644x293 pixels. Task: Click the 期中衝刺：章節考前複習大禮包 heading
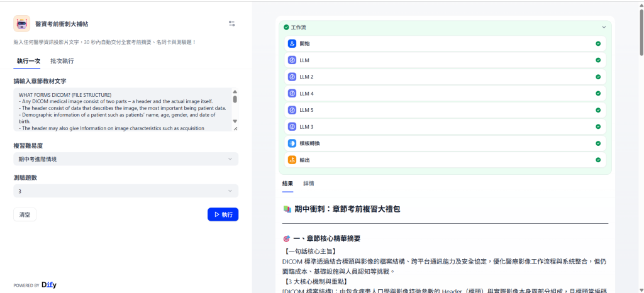click(x=347, y=209)
